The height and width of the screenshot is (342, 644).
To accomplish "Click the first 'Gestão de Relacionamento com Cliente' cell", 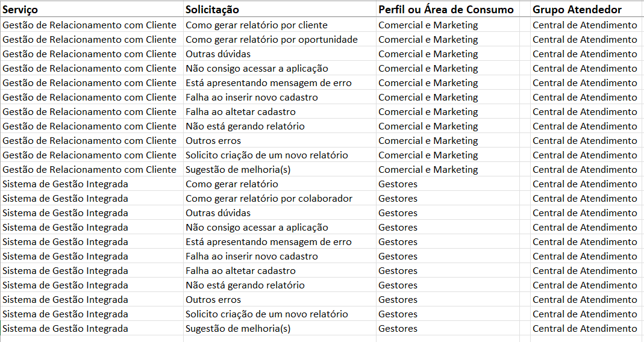I will (90, 25).
